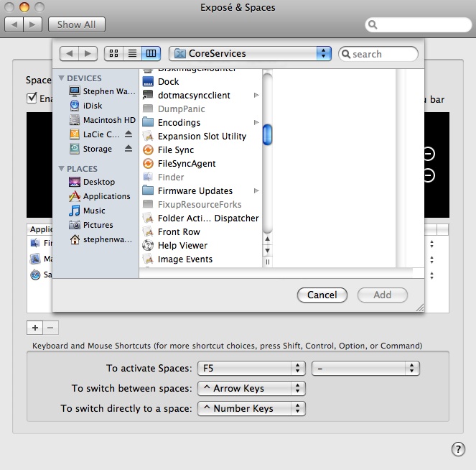This screenshot has width=476, height=470.
Task: Click the scroll down arrow in file list
Action: pyautogui.click(x=268, y=251)
